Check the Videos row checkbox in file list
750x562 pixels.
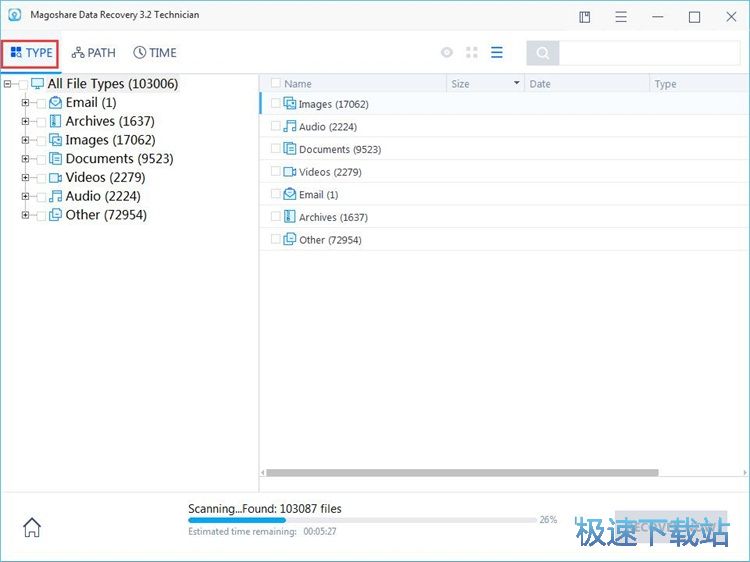276,171
